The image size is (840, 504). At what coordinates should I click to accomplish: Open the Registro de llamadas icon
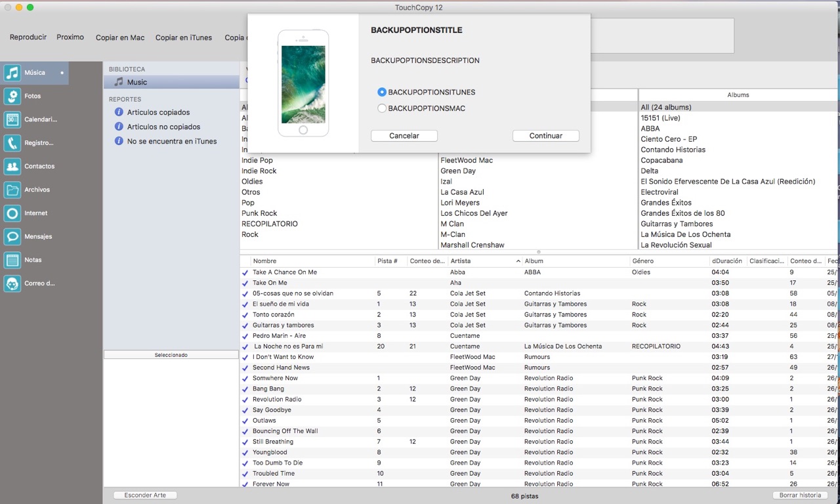[x=12, y=143]
